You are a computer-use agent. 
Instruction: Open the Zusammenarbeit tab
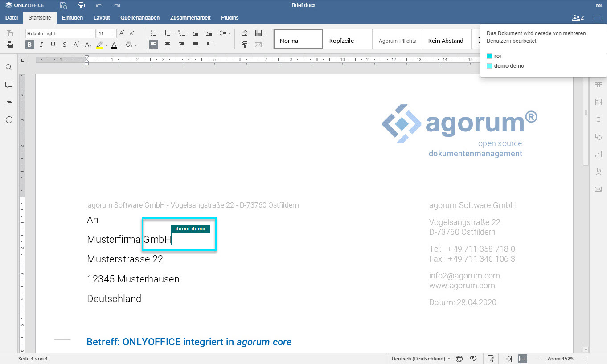[190, 18]
